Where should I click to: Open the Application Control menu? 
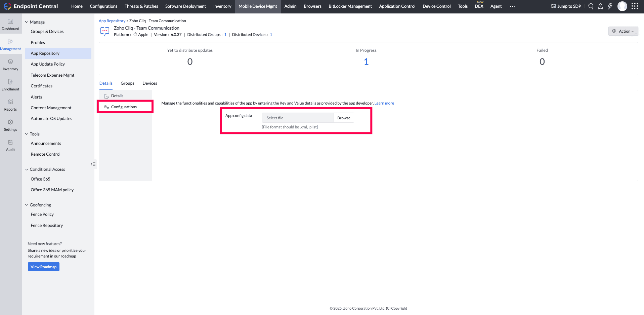[397, 6]
